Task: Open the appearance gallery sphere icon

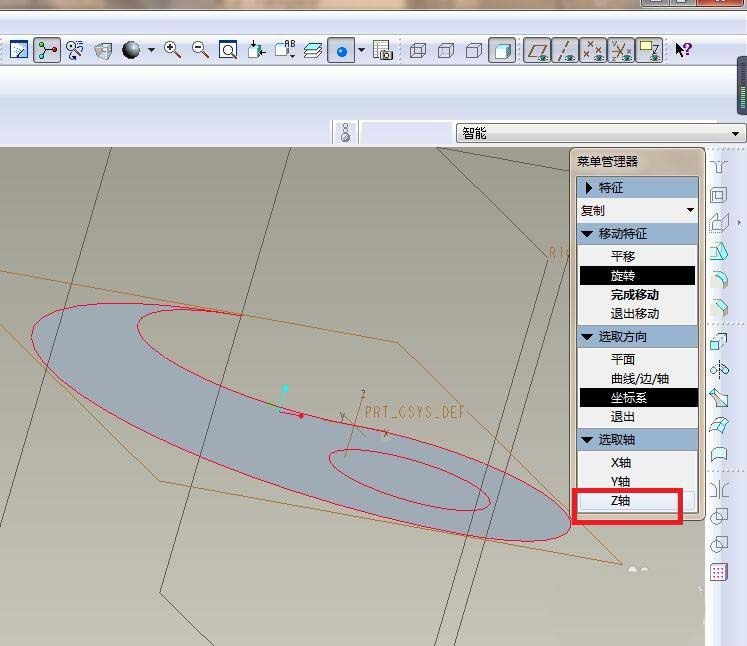Action: pyautogui.click(x=131, y=50)
